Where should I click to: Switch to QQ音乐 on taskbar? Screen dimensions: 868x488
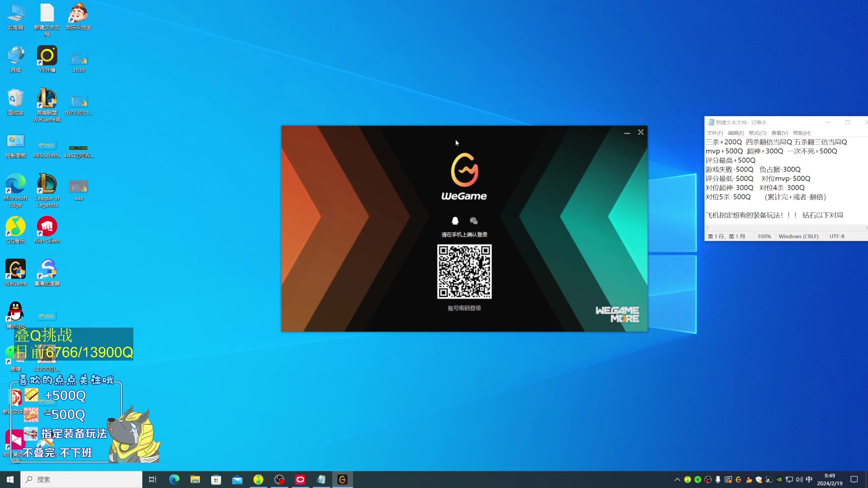coord(258,479)
